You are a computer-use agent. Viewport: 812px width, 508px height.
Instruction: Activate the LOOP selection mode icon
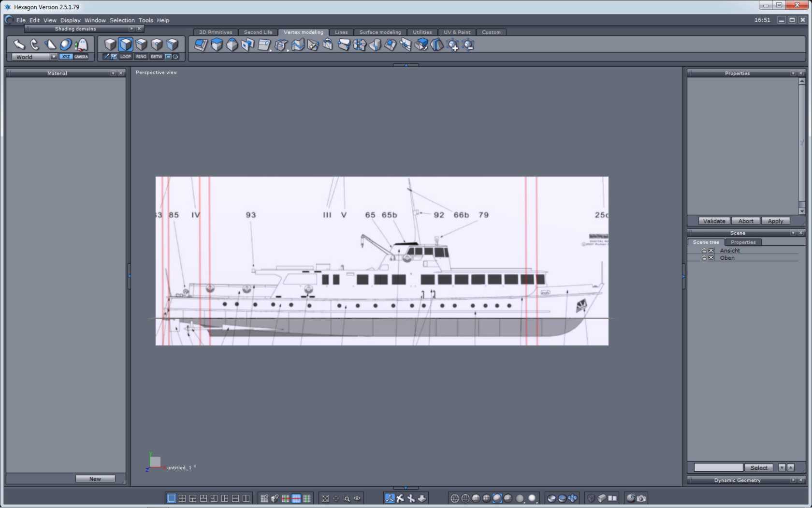tap(125, 57)
